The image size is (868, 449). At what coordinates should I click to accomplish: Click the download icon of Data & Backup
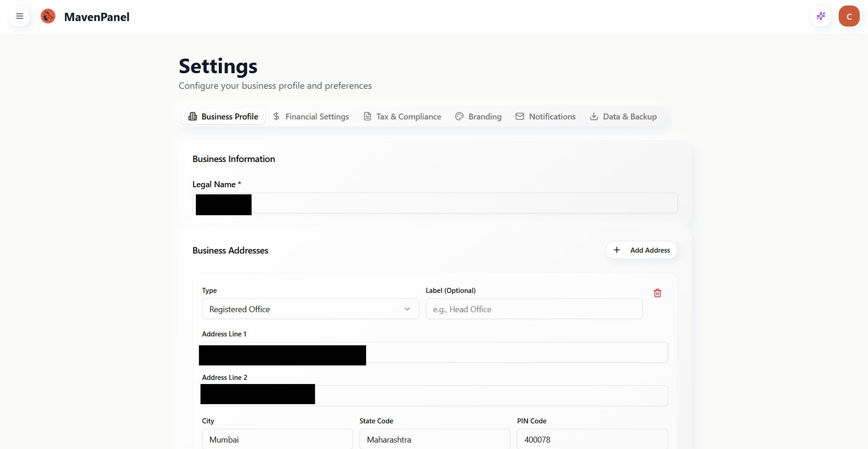click(x=594, y=116)
